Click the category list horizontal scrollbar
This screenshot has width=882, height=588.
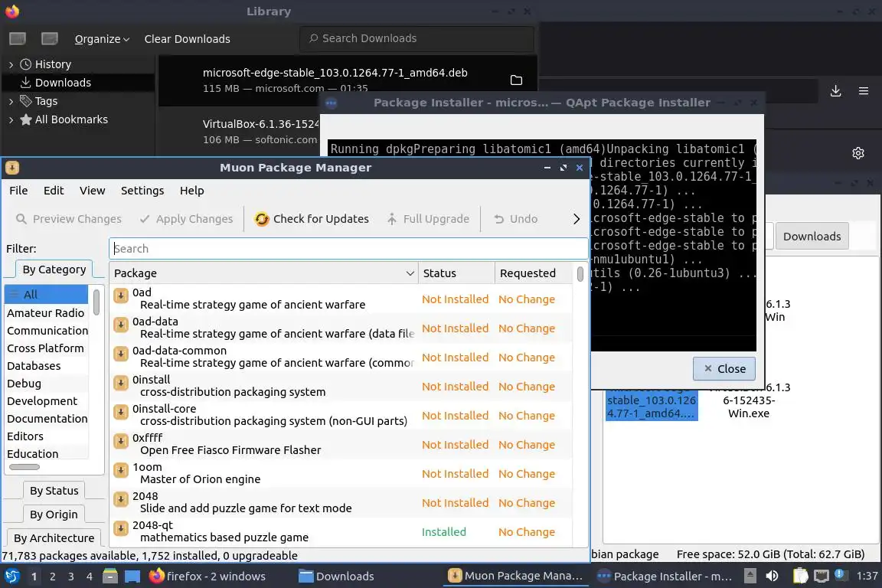pyautogui.click(x=24, y=467)
